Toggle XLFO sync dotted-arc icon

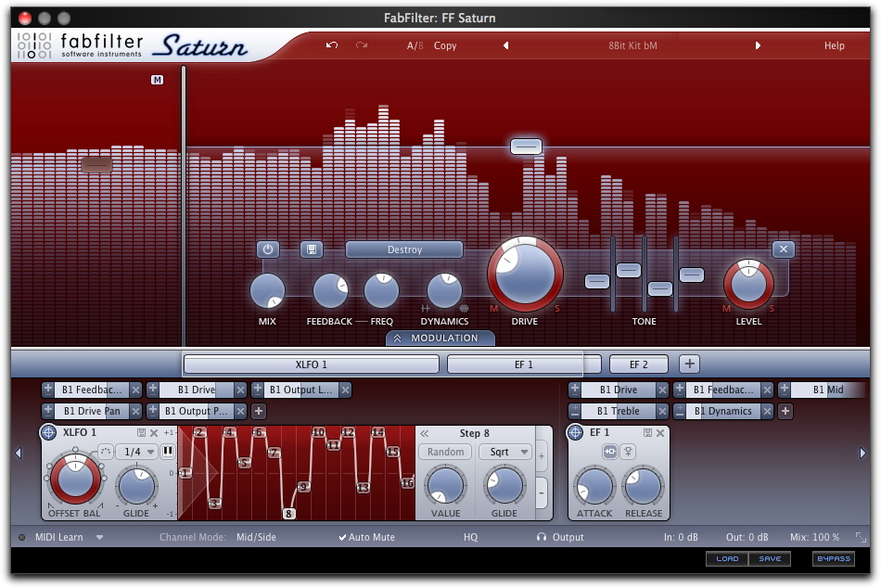coord(105,452)
